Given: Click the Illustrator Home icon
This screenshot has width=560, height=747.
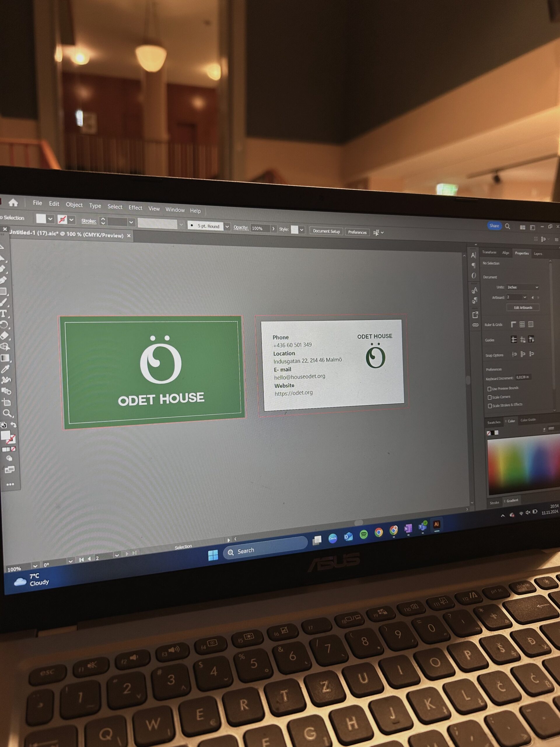Looking at the screenshot, I should click(13, 202).
